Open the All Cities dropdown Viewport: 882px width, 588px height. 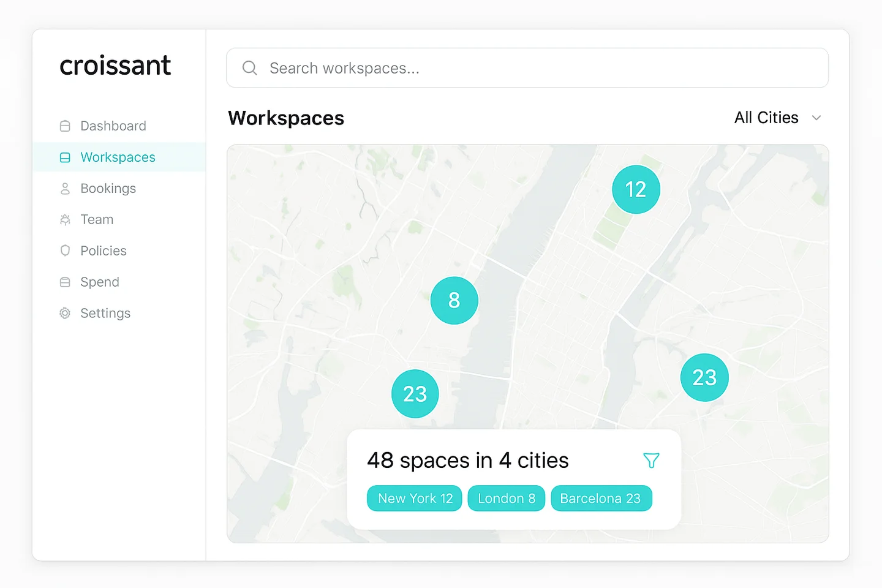pyautogui.click(x=777, y=118)
